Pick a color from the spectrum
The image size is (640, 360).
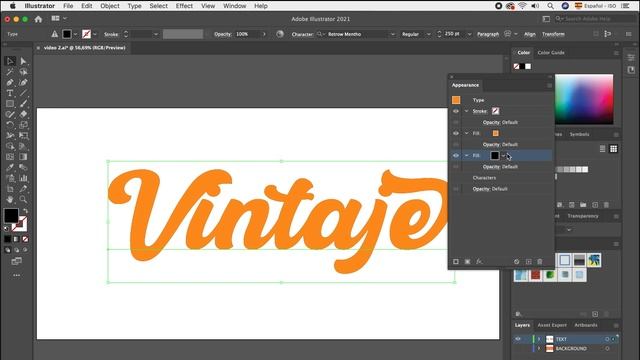click(x=584, y=99)
